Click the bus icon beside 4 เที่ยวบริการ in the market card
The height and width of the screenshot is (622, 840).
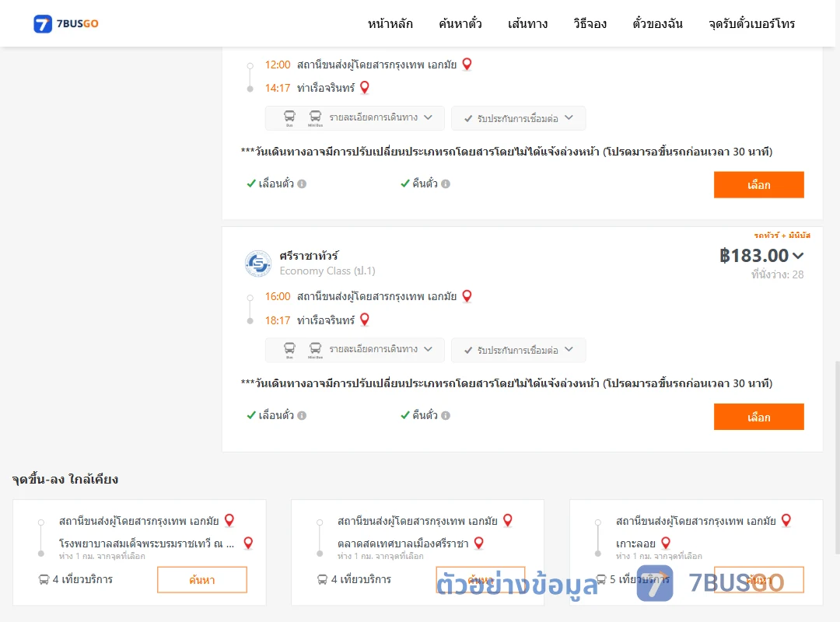pyautogui.click(x=323, y=580)
